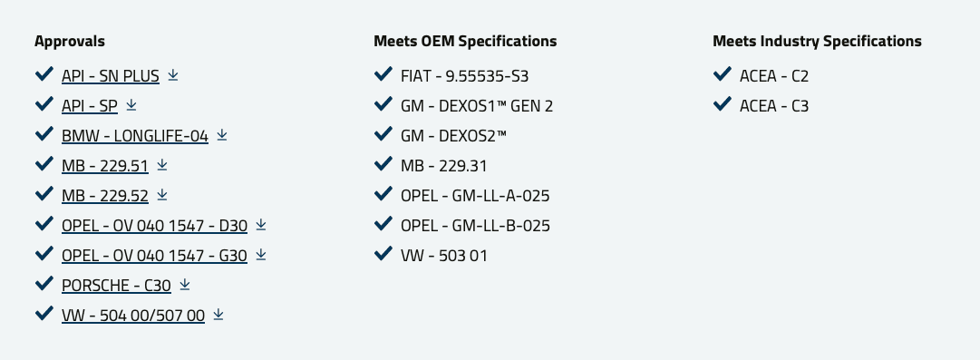Viewport: 980px width, 360px height.
Task: Click download icon beside MB - 229.52
Action: click(x=162, y=195)
